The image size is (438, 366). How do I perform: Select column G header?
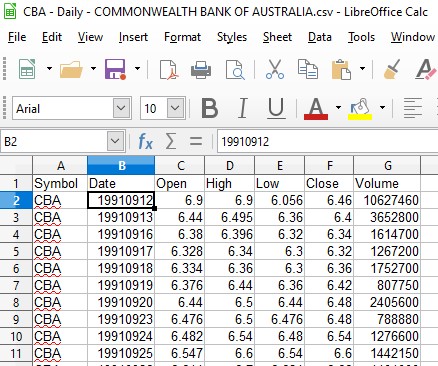387,166
